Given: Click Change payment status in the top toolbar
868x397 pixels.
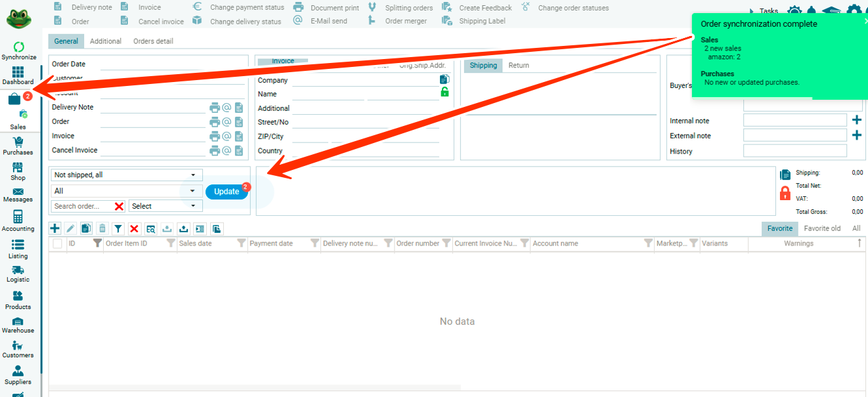Looking at the screenshot, I should [247, 8].
